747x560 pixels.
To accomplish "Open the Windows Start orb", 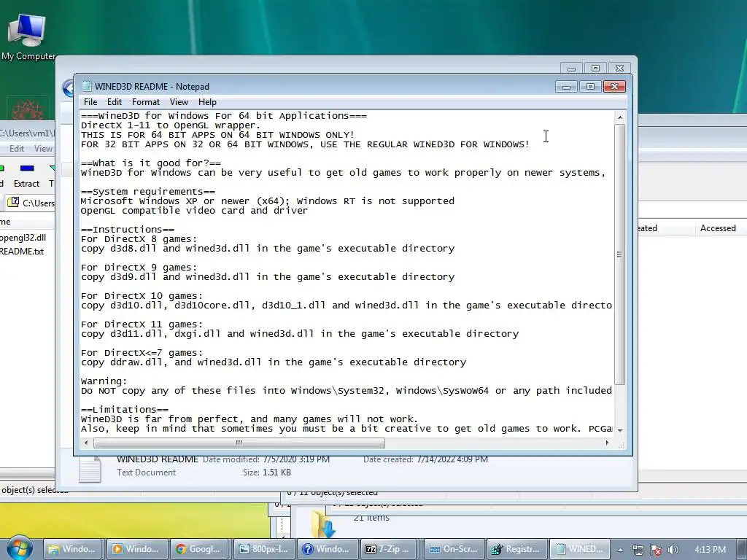I will [x=19, y=548].
